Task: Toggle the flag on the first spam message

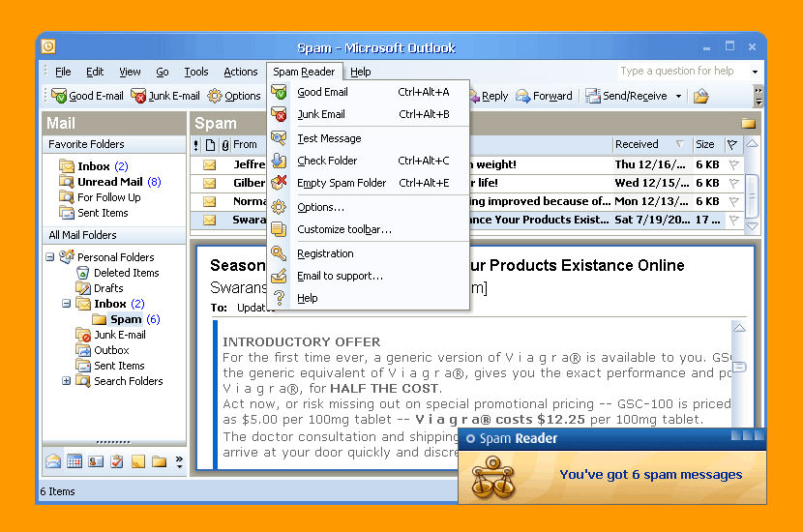Action: (x=733, y=164)
